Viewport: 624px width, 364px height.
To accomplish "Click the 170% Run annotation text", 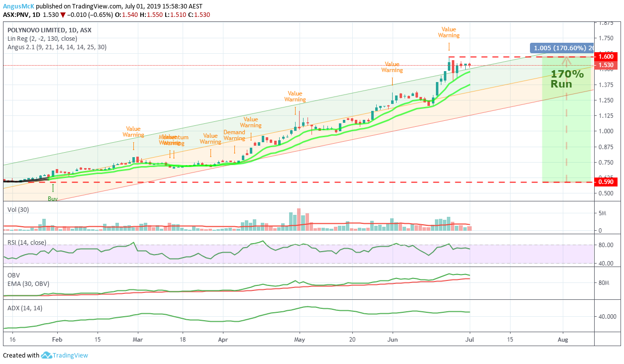I will [567, 79].
